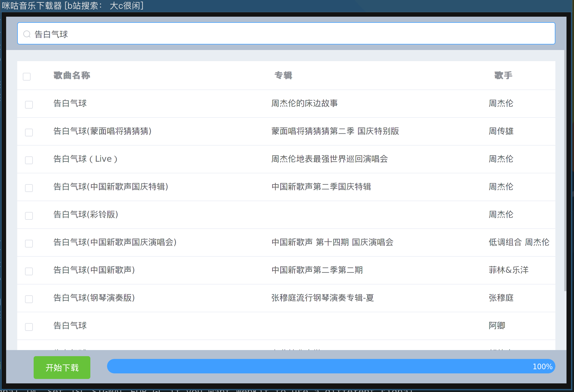Tick the 阿卿 song checkbox
This screenshot has width=574, height=392.
(x=29, y=327)
